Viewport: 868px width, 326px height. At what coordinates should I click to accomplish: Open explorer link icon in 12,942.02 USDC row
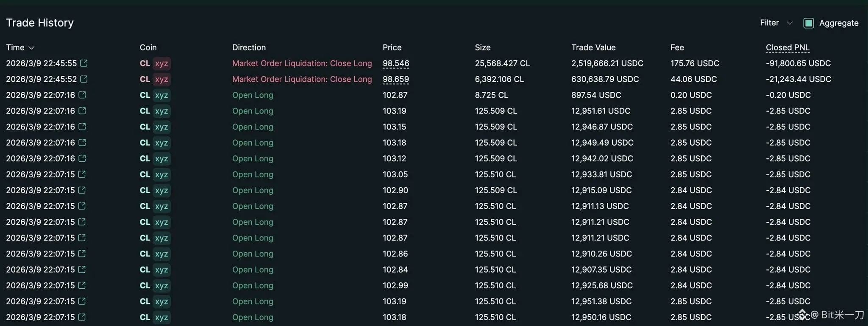pos(82,158)
